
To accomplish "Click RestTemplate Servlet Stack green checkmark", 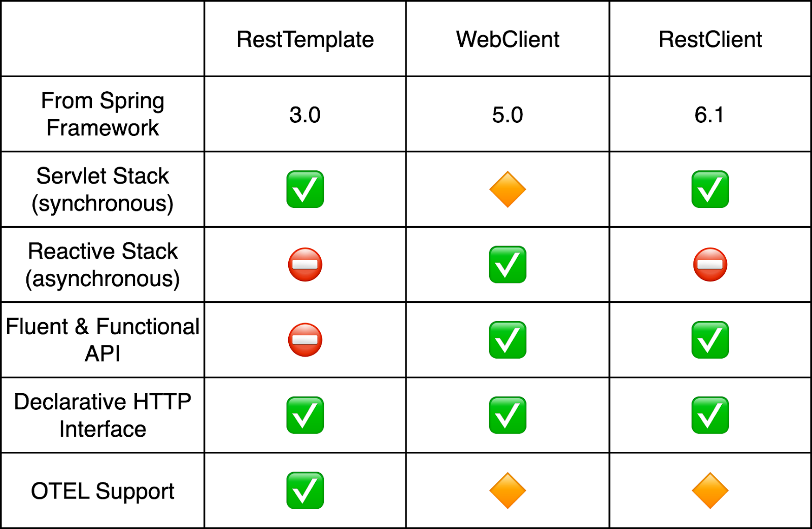I will pyautogui.click(x=305, y=189).
